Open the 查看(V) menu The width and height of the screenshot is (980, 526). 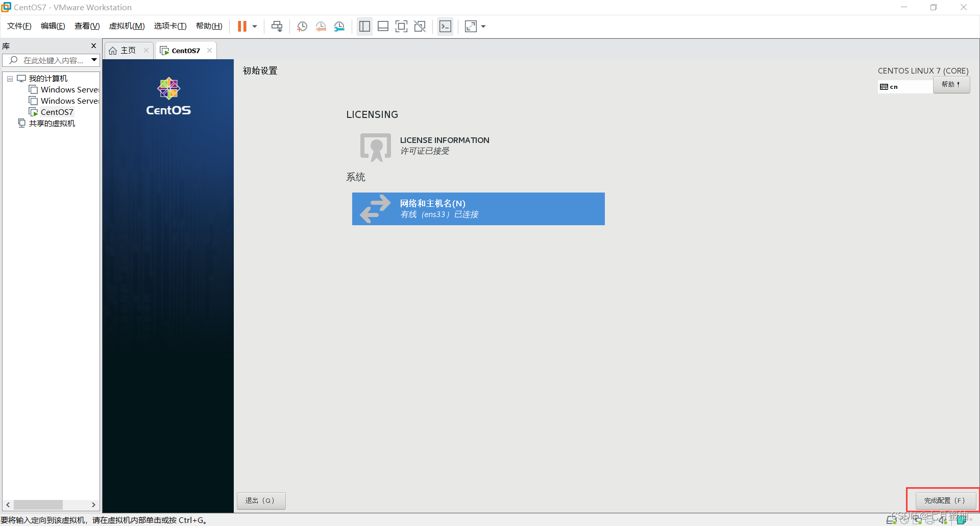point(87,26)
